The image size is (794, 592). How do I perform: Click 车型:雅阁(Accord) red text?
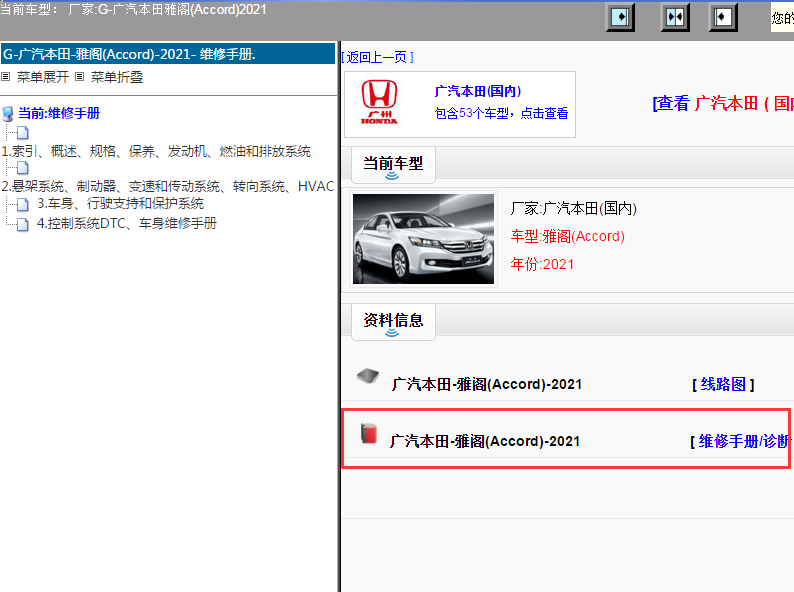568,236
